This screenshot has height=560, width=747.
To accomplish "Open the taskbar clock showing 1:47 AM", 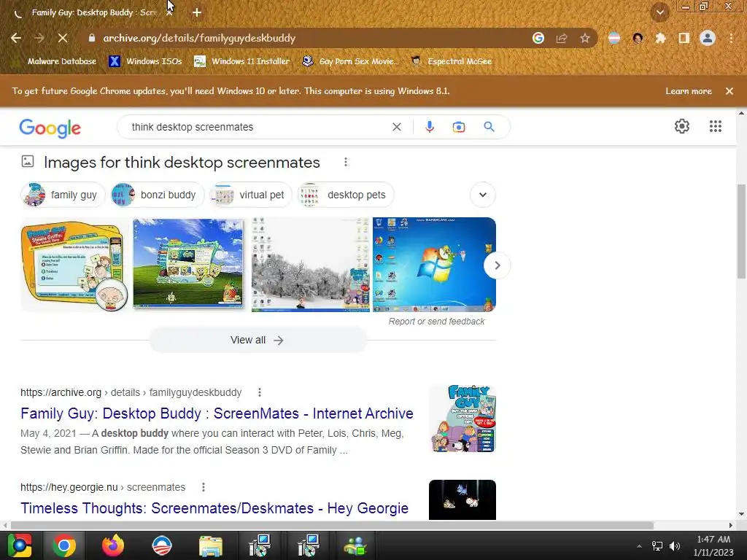I will [713, 545].
